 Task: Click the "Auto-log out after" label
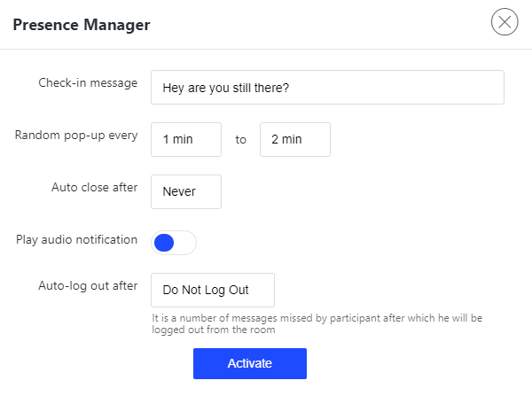click(88, 285)
